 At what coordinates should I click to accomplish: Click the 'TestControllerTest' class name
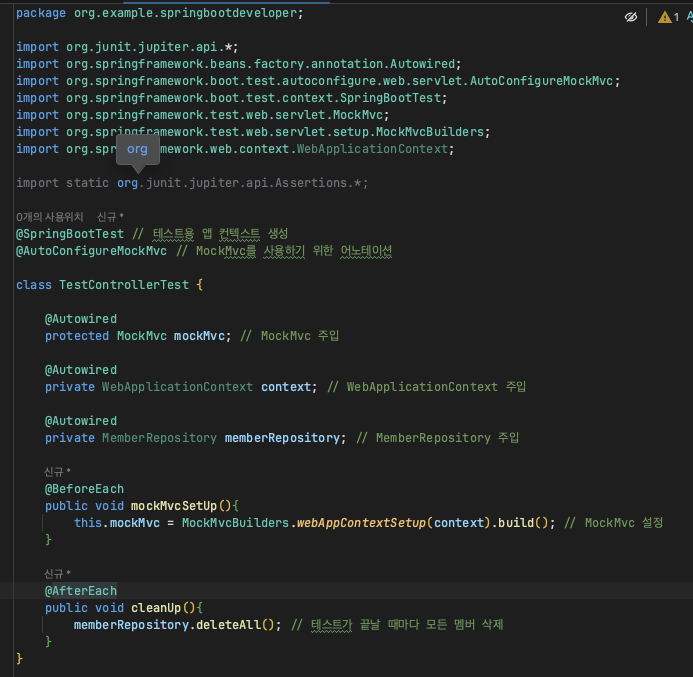(124, 285)
